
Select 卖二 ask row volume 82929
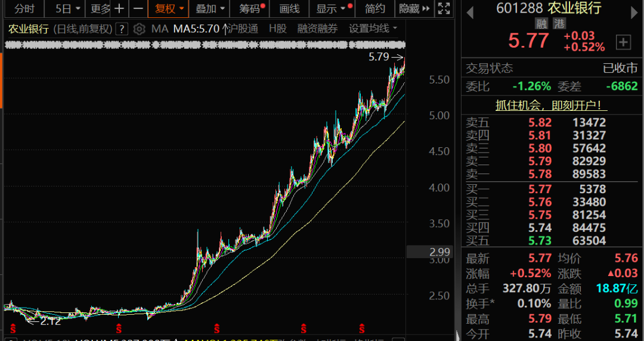[x=589, y=161]
